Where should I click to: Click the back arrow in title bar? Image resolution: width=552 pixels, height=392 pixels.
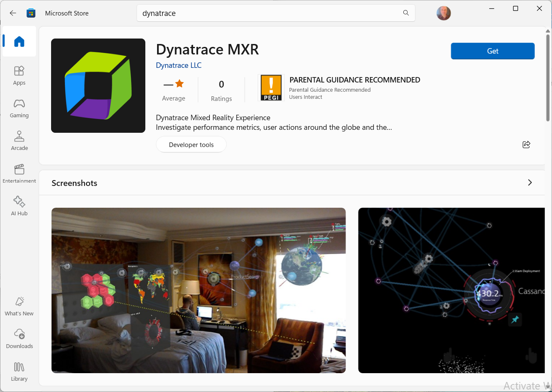[13, 13]
